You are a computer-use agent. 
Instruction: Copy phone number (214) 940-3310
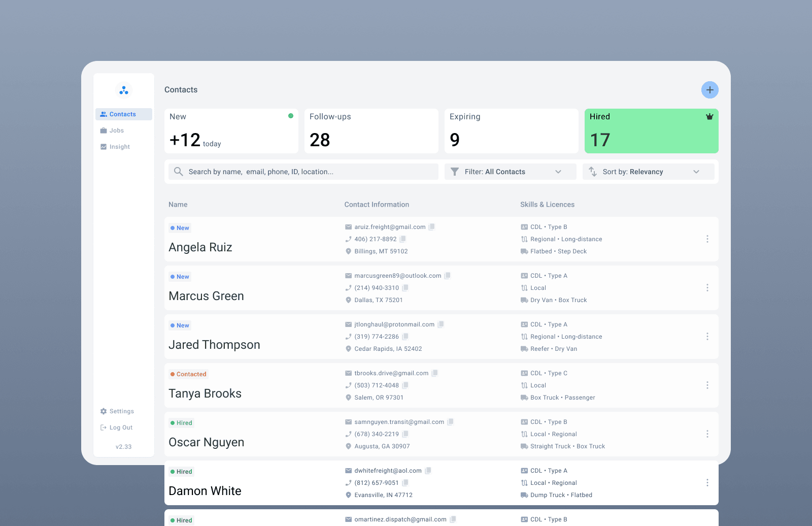[405, 288]
